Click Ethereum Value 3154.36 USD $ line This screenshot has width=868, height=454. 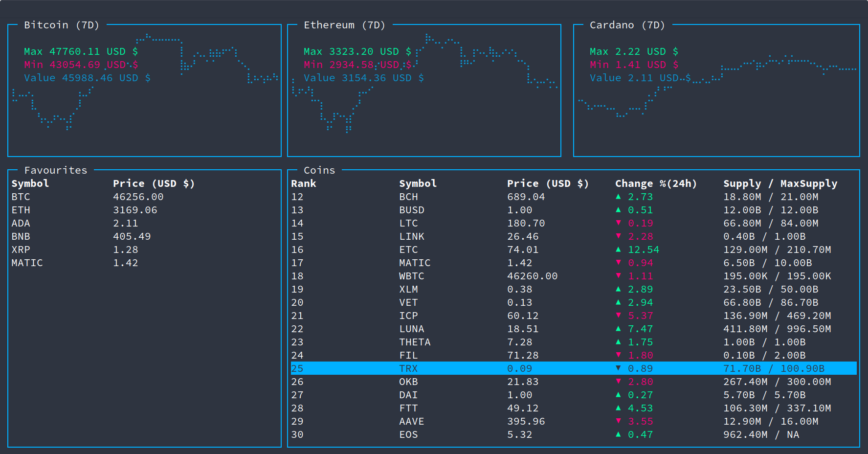[364, 78]
